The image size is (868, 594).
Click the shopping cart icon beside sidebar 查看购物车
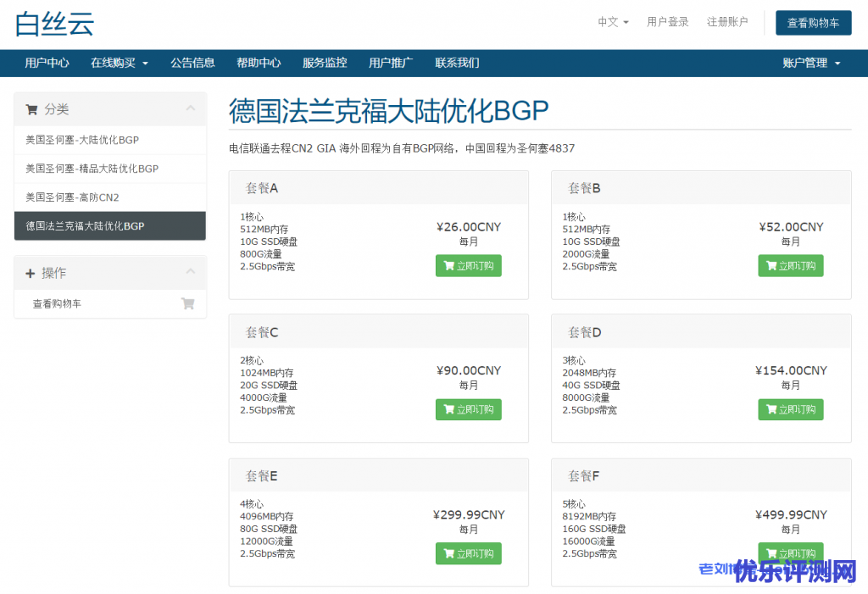[187, 303]
